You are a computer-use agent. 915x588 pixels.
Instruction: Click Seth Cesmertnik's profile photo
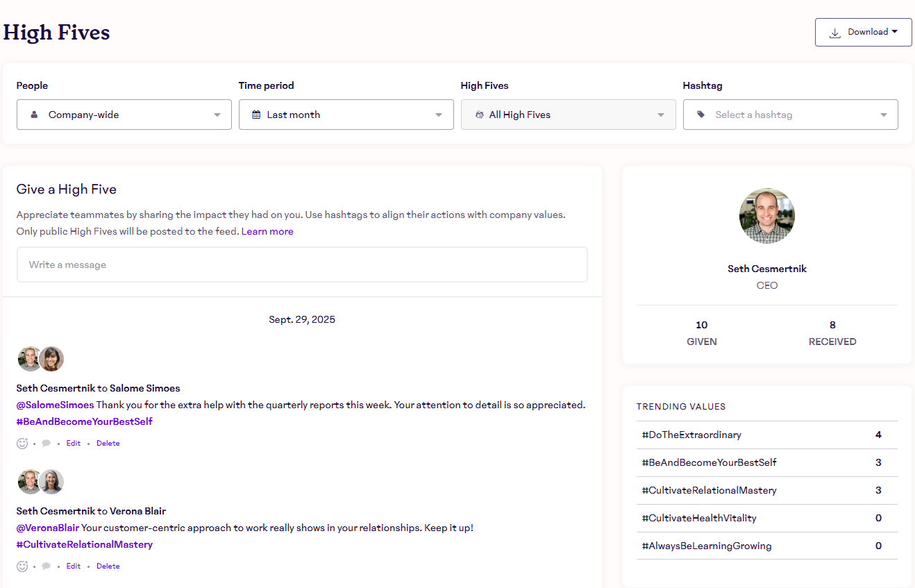pyautogui.click(x=766, y=216)
